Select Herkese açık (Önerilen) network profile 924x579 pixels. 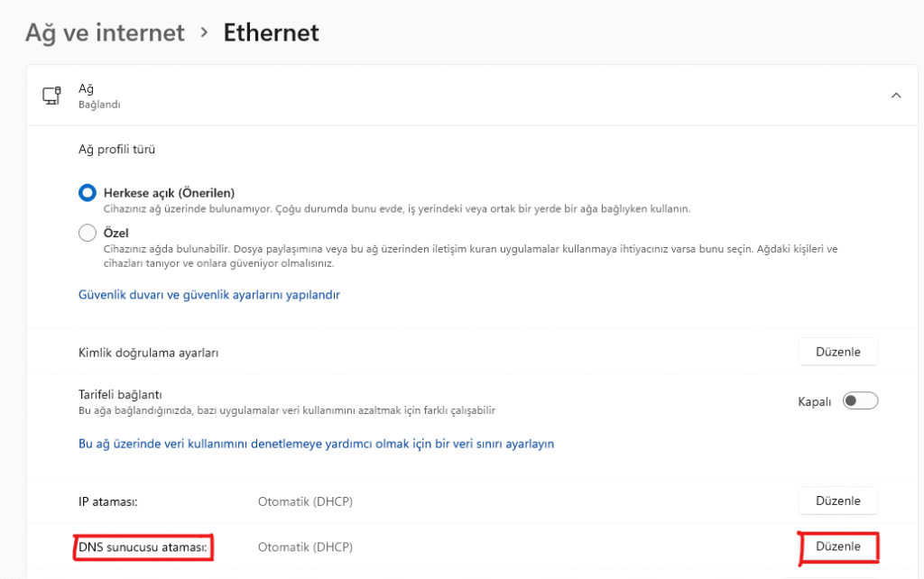(x=88, y=192)
